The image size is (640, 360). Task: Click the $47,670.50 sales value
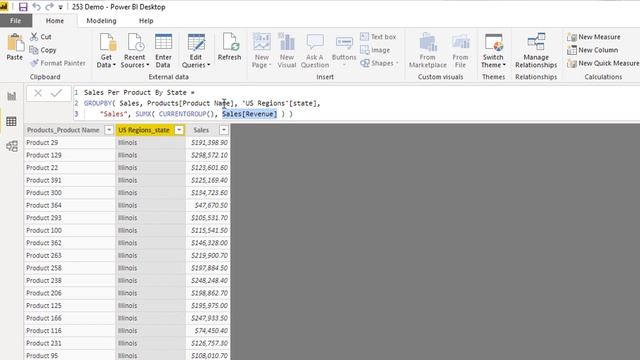[x=211, y=205]
